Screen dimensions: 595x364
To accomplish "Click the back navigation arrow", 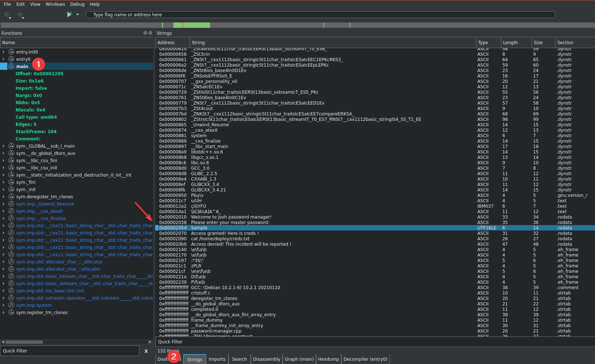I will (x=7, y=14).
